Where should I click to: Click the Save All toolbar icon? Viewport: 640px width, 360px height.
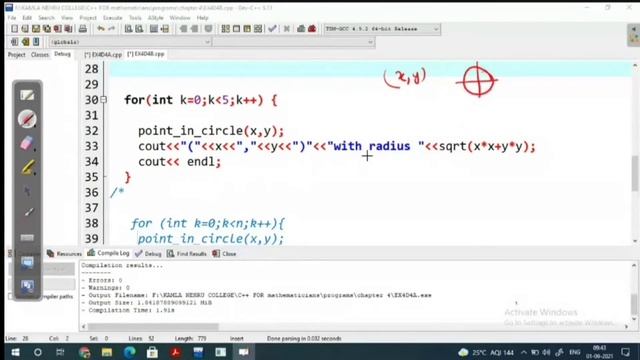point(47,29)
